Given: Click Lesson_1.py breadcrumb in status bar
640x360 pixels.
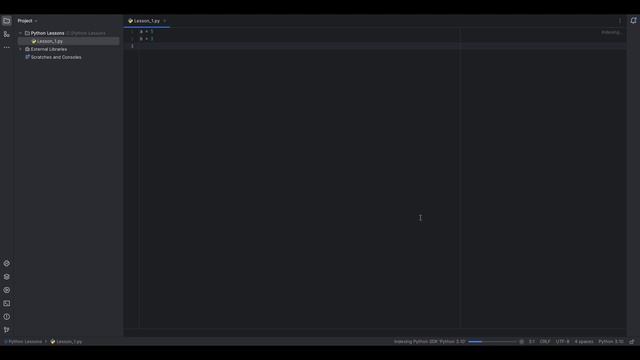Looking at the screenshot, I should point(67,342).
